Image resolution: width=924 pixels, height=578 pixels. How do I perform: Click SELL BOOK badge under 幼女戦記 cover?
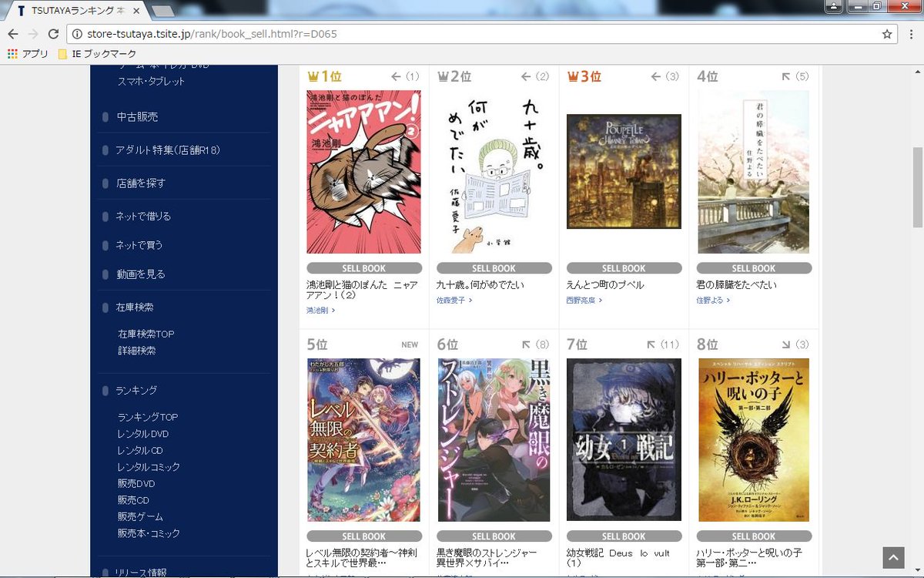click(624, 536)
